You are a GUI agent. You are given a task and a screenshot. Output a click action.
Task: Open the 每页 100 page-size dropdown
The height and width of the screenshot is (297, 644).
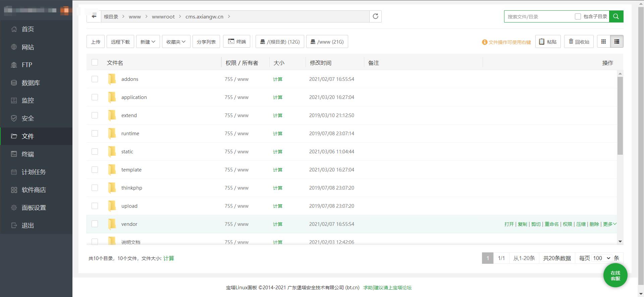[x=602, y=258]
